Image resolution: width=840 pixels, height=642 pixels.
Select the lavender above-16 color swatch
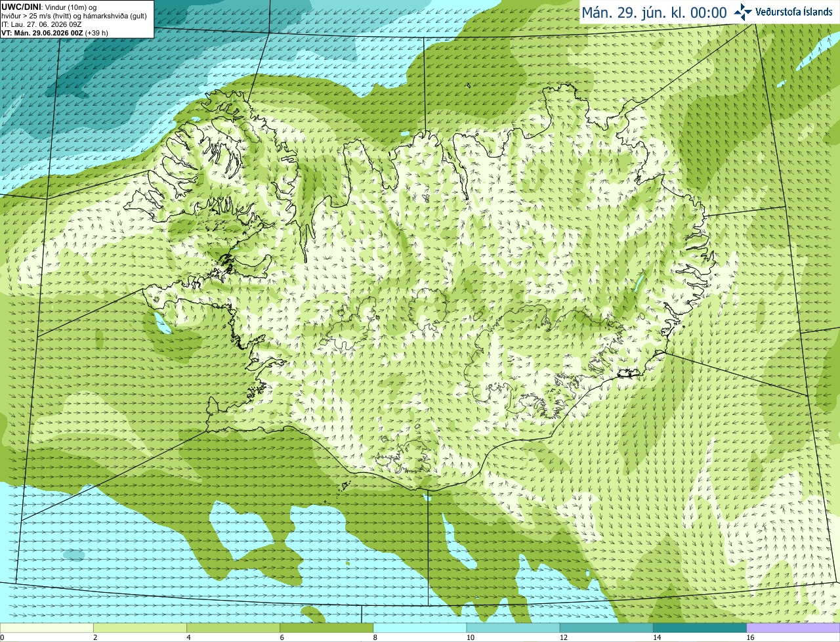coord(793,628)
